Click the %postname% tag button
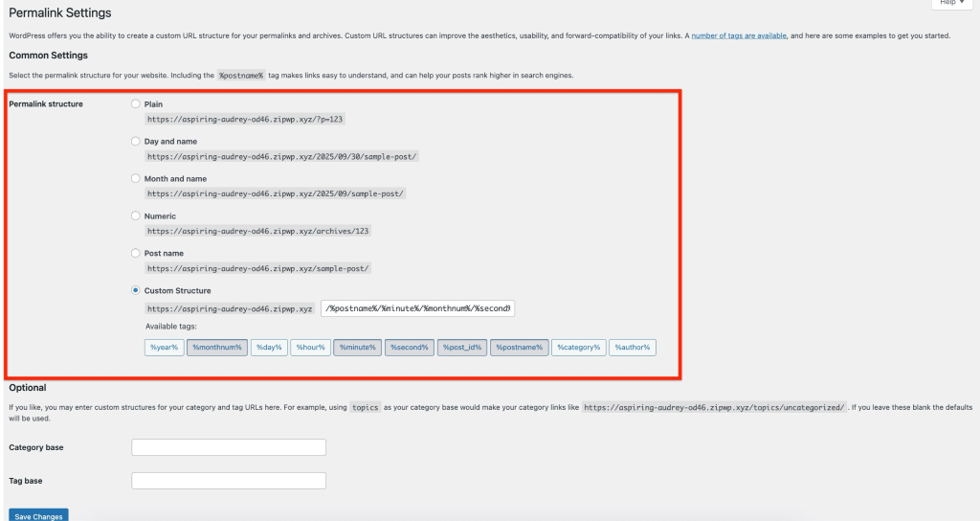 pos(520,348)
